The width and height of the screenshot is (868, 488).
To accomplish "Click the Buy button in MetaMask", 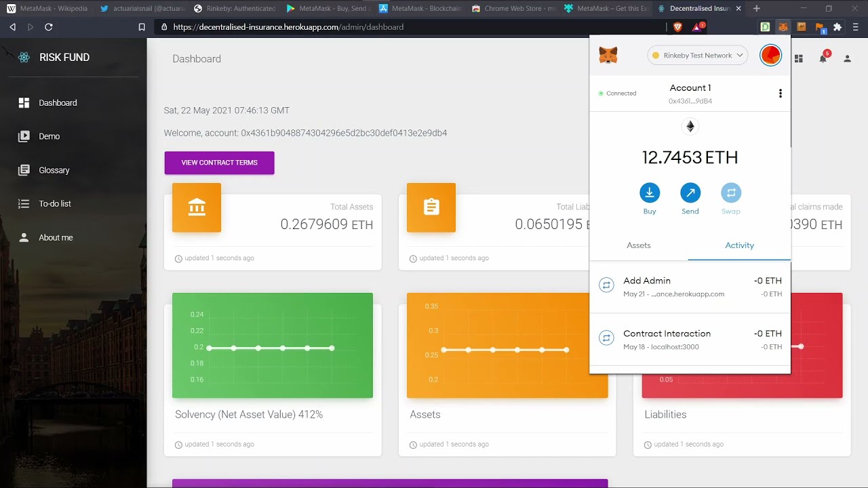I will coord(650,199).
